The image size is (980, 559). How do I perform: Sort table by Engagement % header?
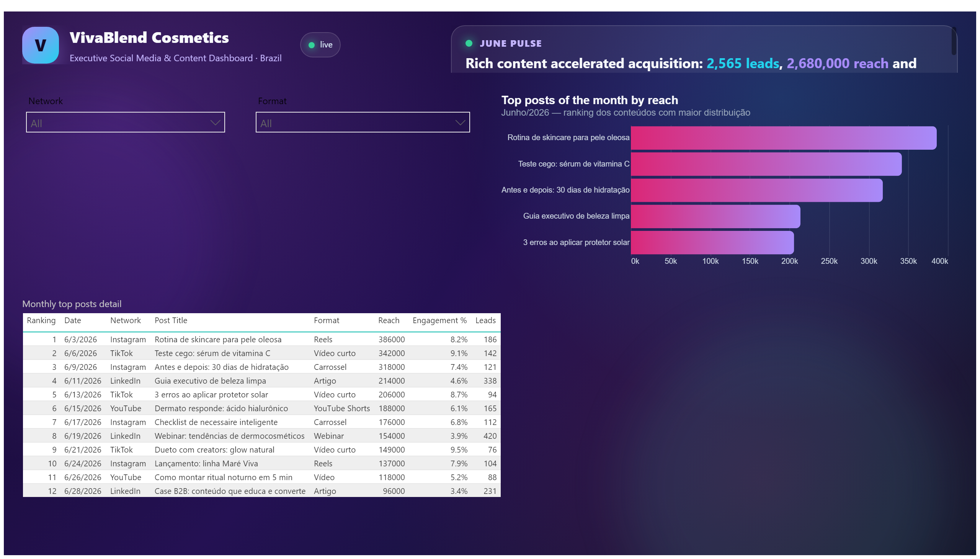pos(439,320)
